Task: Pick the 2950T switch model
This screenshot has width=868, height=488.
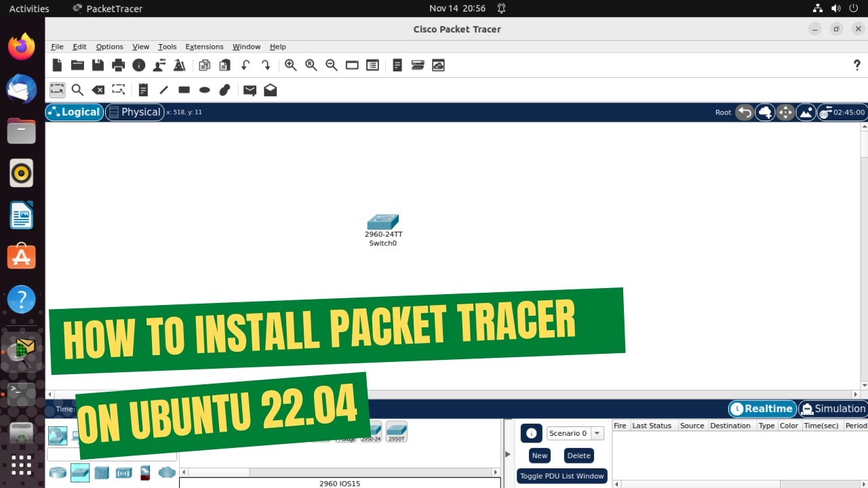Action: pos(396,432)
